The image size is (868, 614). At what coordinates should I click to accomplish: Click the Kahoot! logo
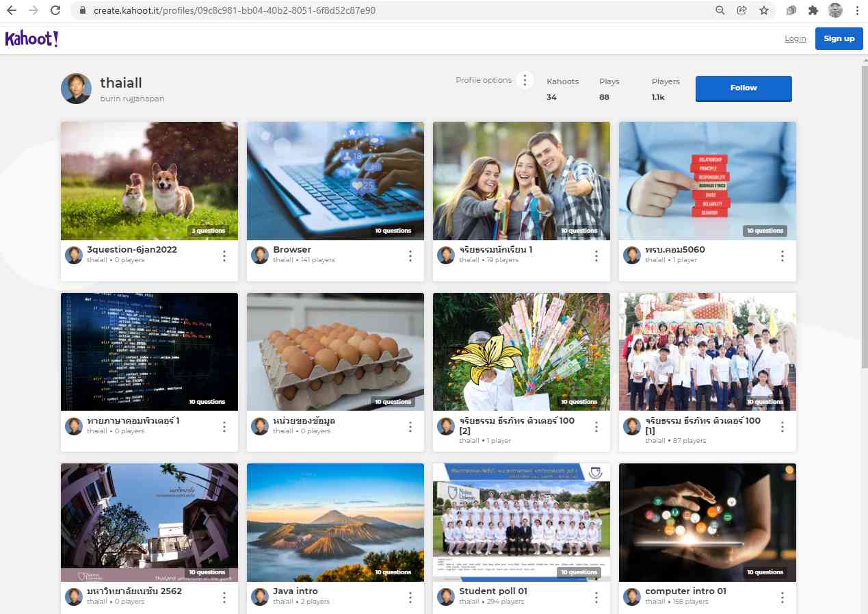(x=31, y=39)
